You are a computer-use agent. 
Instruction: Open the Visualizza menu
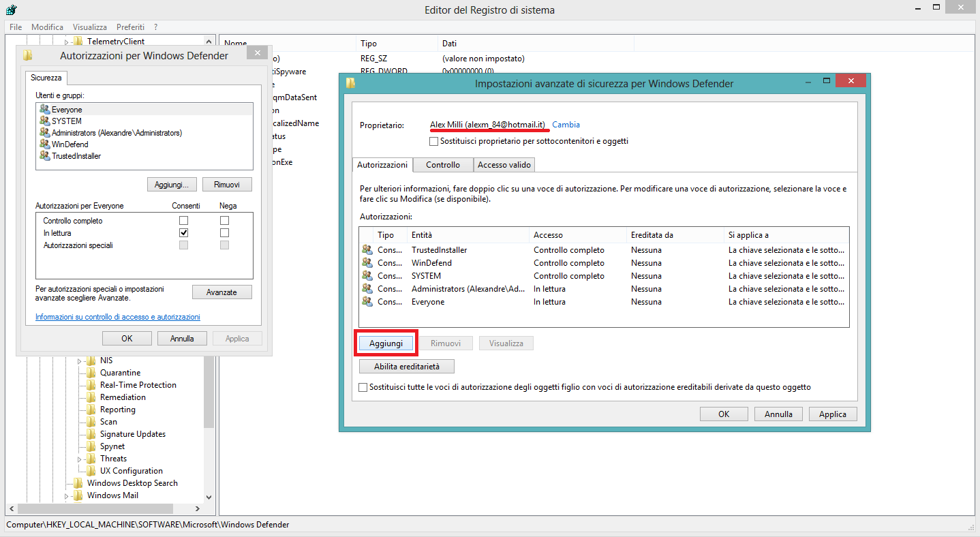click(90, 27)
